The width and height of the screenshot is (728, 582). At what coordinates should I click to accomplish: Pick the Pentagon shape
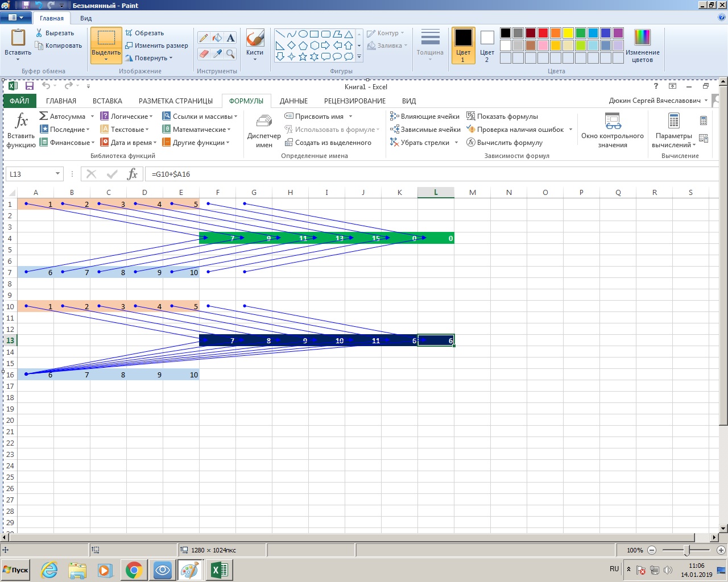pos(303,45)
